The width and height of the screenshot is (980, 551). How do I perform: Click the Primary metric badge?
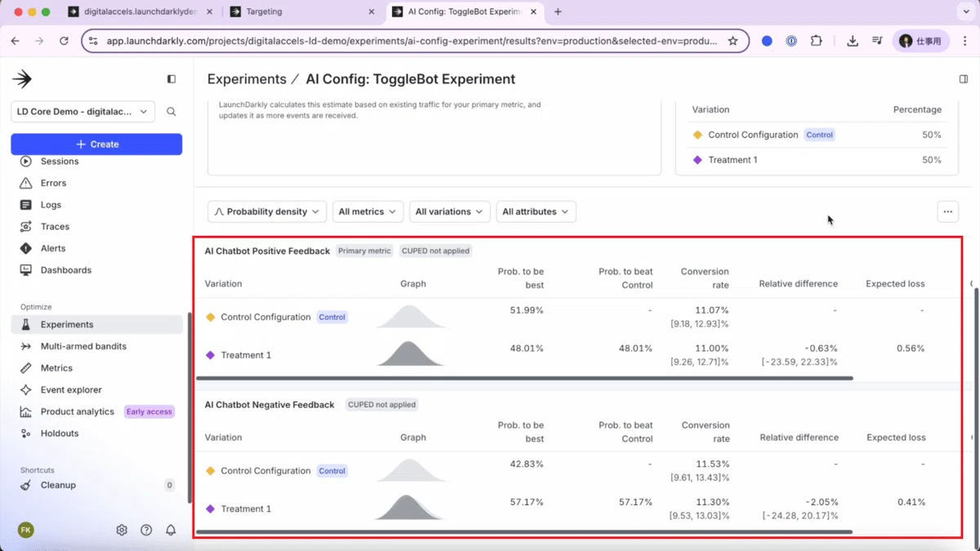pyautogui.click(x=364, y=251)
